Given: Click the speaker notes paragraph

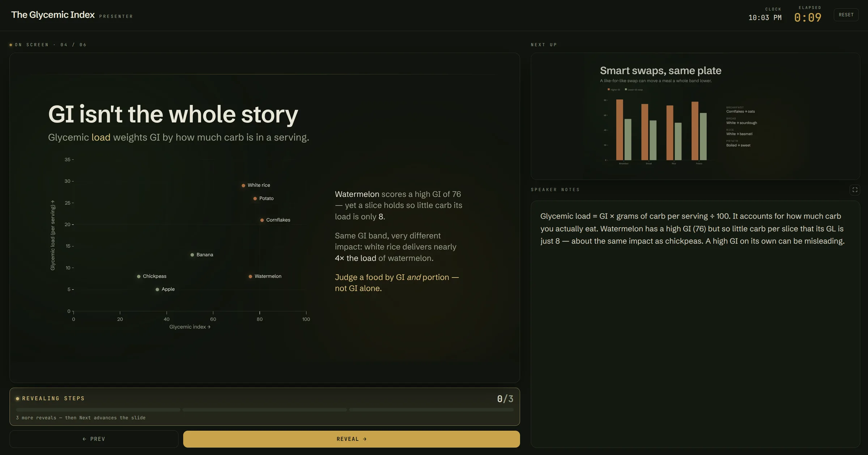Looking at the screenshot, I should pos(692,229).
